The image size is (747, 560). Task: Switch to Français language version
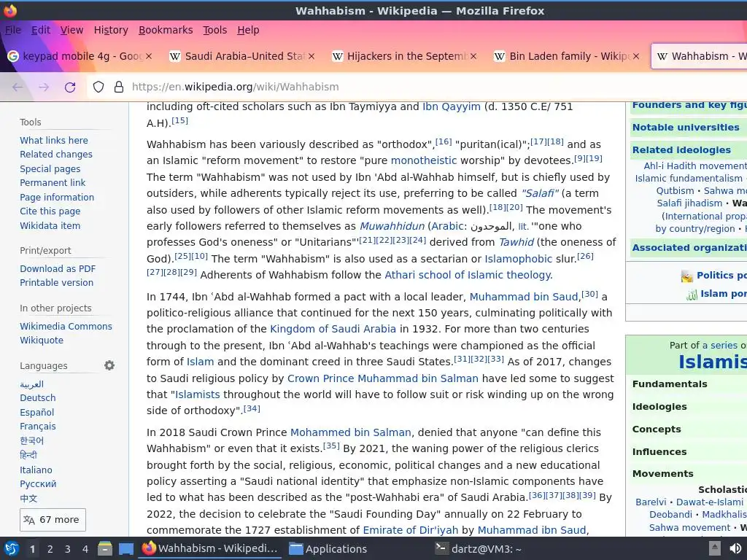(x=38, y=426)
